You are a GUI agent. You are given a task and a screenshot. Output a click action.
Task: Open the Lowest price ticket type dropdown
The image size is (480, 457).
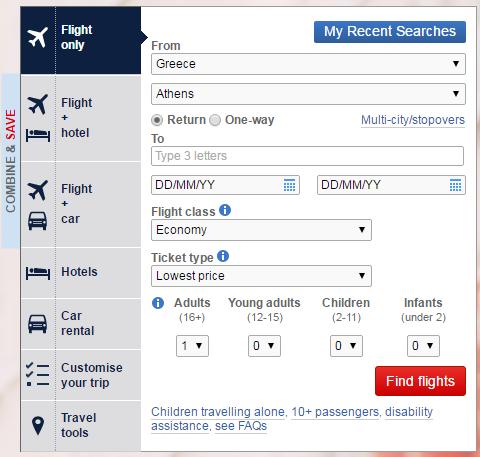[261, 276]
